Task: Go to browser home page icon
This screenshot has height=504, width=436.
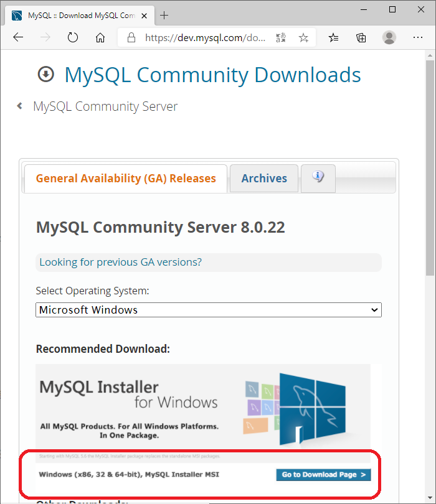Action: (100, 38)
